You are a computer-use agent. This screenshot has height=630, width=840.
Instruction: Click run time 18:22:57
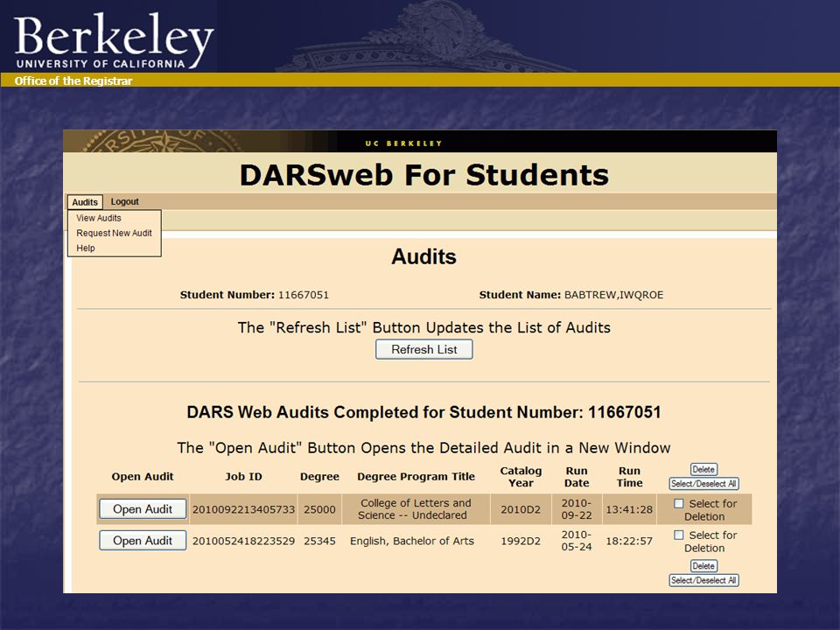click(629, 541)
